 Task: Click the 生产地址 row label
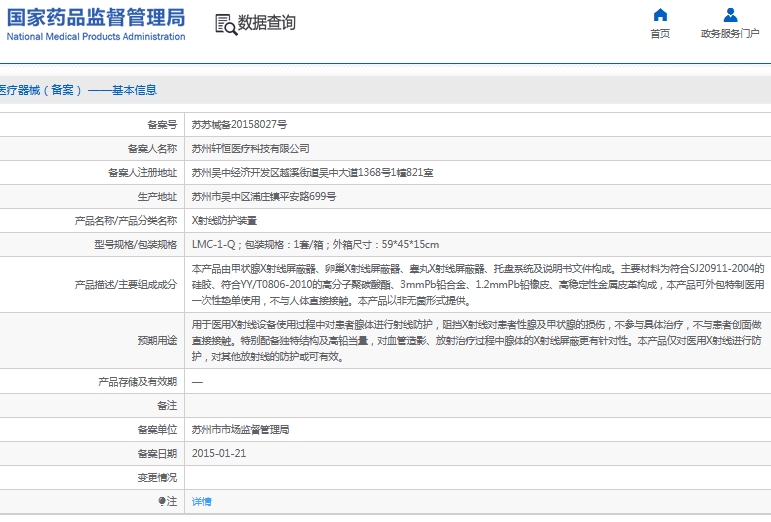(x=157, y=197)
